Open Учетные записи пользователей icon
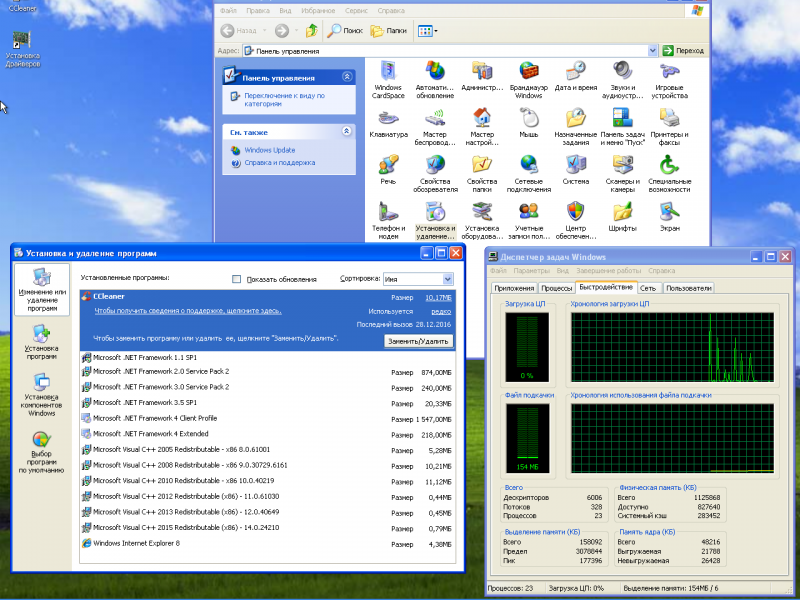Image resolution: width=800 pixels, height=600 pixels. 529,220
